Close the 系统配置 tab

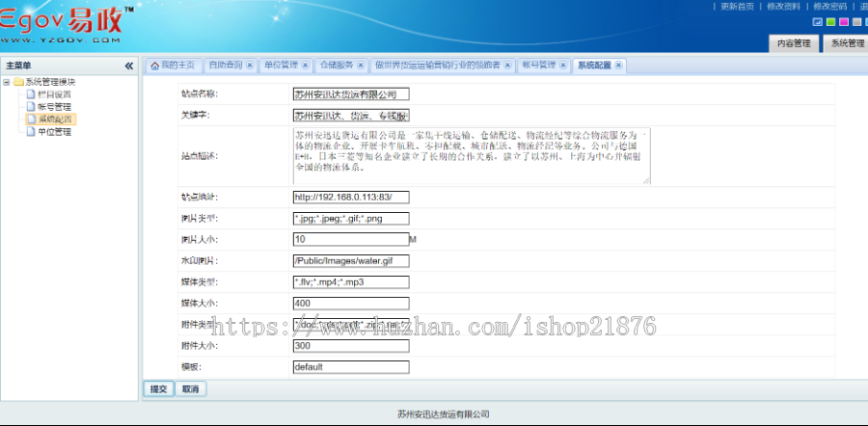[618, 66]
